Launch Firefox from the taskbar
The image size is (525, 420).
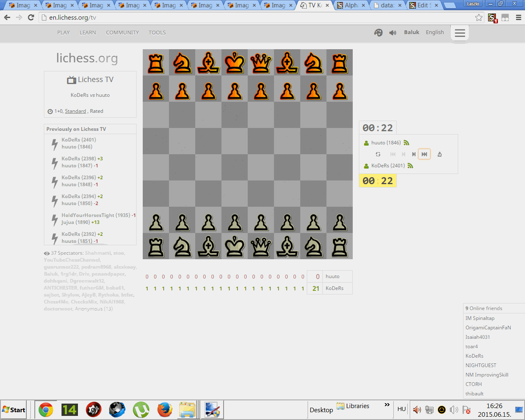click(x=164, y=410)
